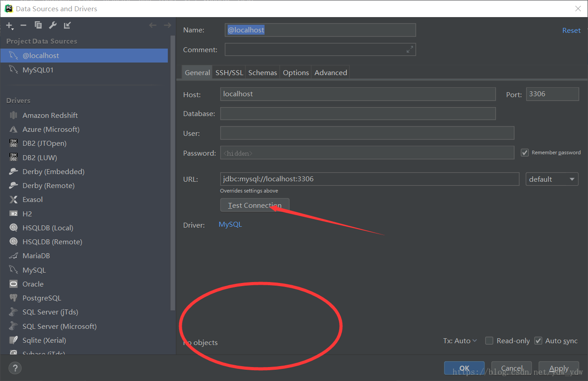This screenshot has height=381, width=588.
Task: Click the Name input field
Action: (x=320, y=30)
